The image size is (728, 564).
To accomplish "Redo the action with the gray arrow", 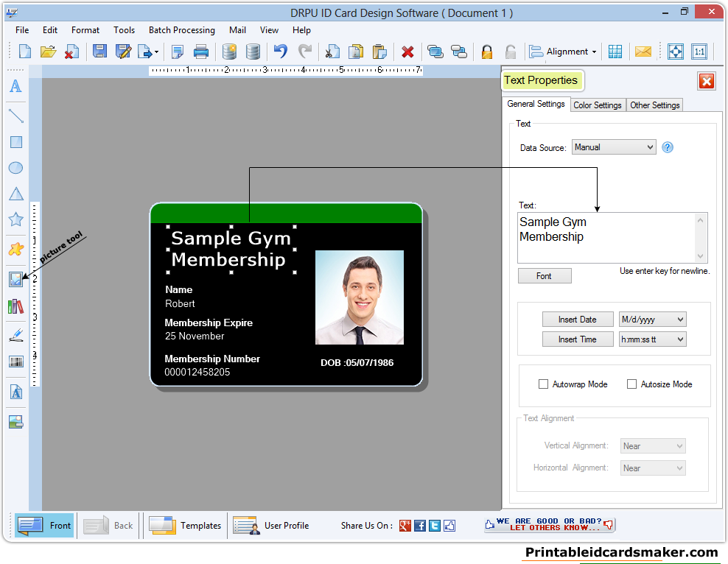I will click(304, 51).
